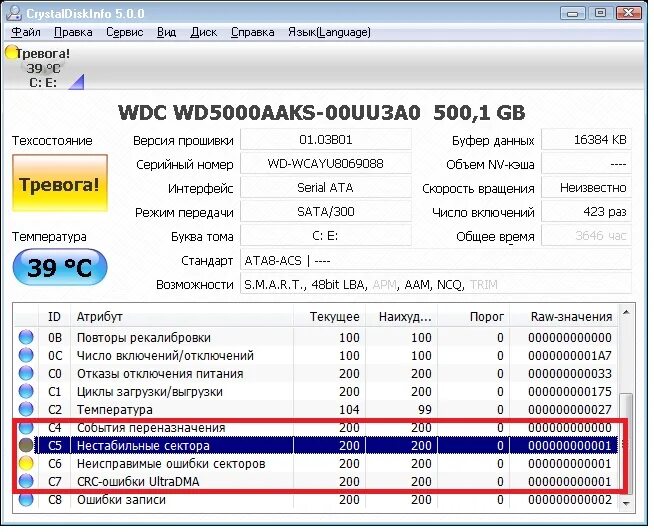Click the yellow status circle of row C6
654x532 pixels.
(26, 463)
